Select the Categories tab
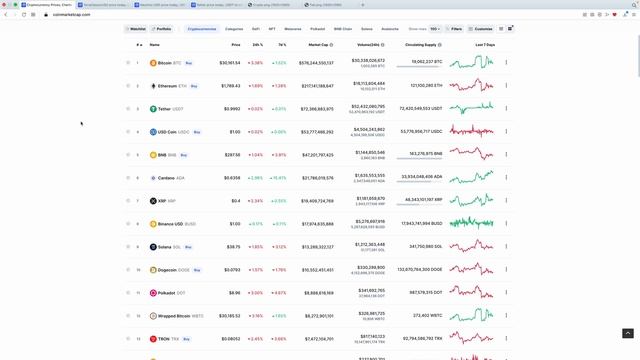640x360 pixels. coord(234,29)
